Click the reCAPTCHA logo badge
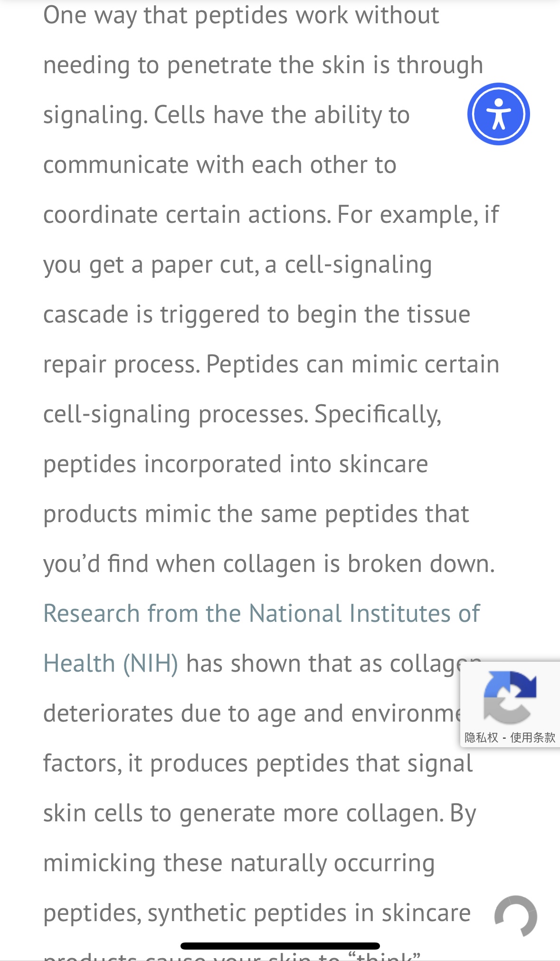560x961 pixels. pos(510,697)
